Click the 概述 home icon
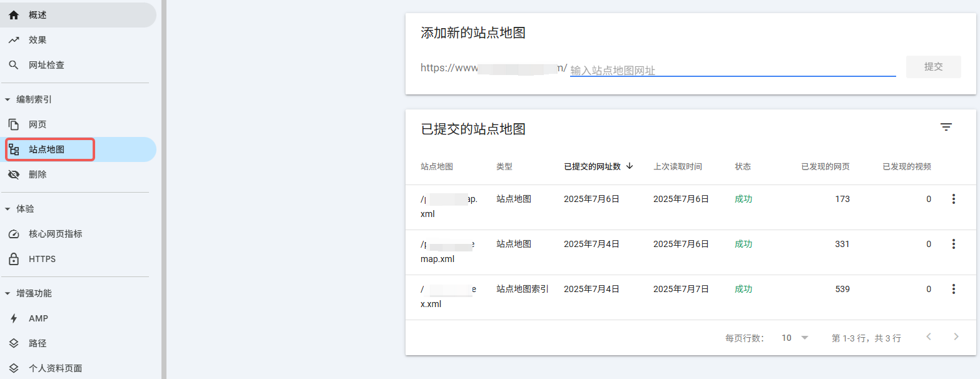Viewport: 980px width, 379px height. 14,14
